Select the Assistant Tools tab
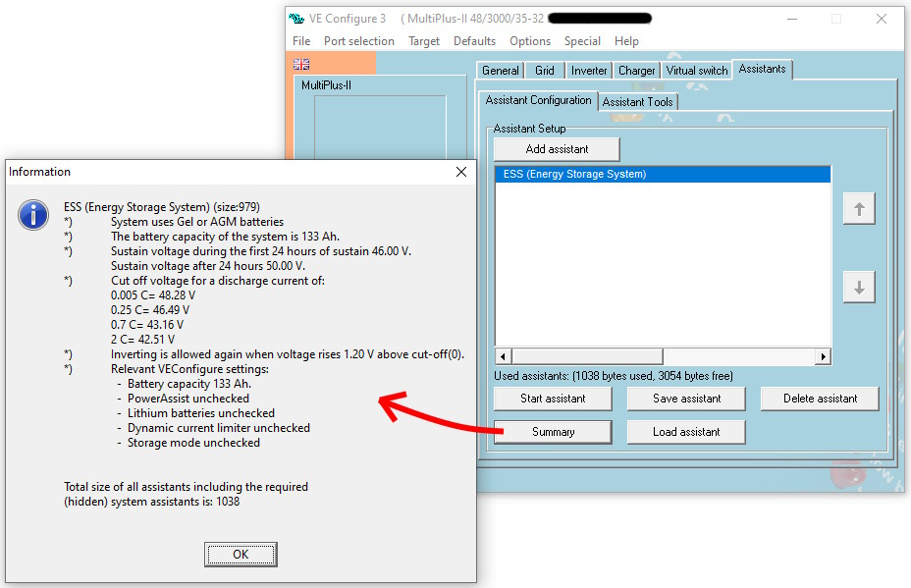The height and width of the screenshot is (588, 911). point(637,102)
